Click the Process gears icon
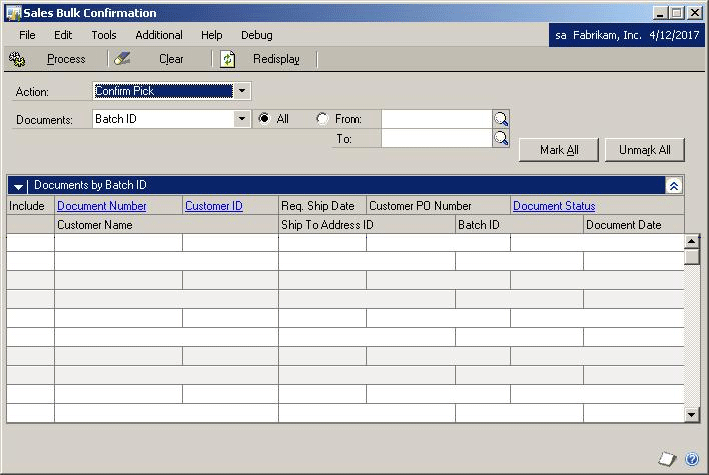The width and height of the screenshot is (709, 475). (x=17, y=59)
